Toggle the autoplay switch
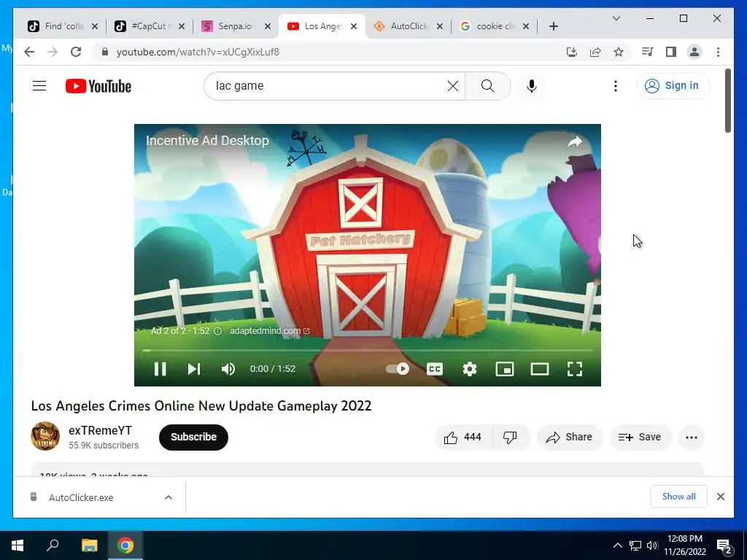Image resolution: width=747 pixels, height=560 pixels. tap(398, 369)
